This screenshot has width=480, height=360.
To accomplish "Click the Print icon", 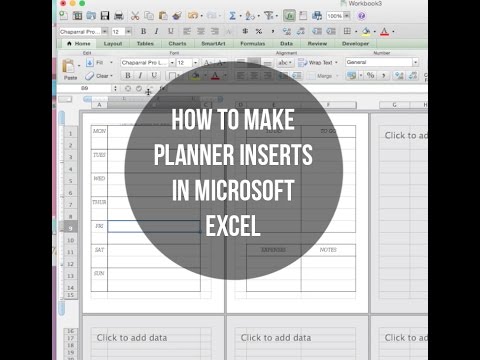I will point(119,15).
